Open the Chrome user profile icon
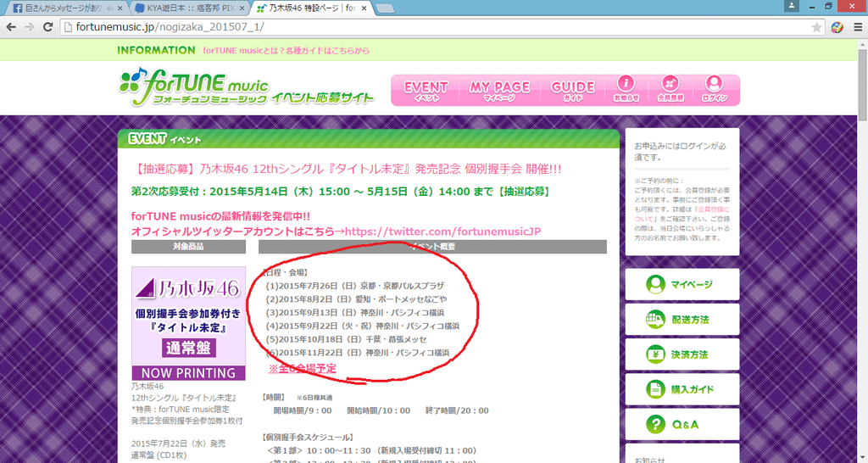This screenshot has height=463, width=868. point(791,5)
